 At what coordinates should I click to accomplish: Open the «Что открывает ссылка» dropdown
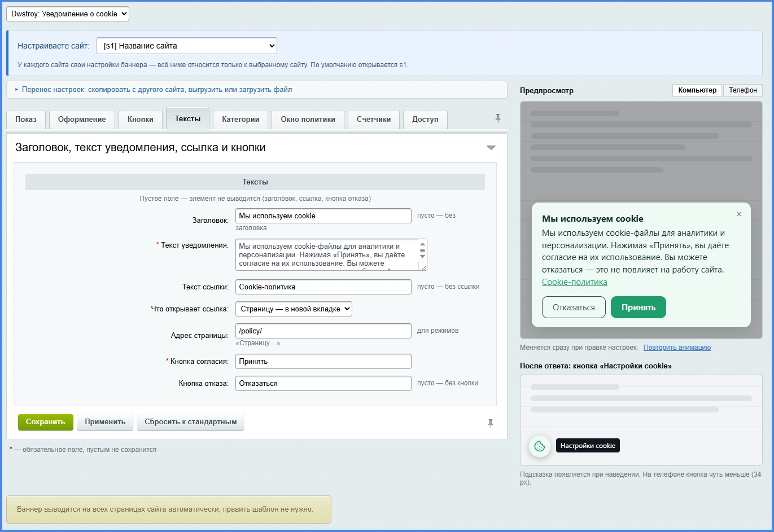pyautogui.click(x=294, y=309)
